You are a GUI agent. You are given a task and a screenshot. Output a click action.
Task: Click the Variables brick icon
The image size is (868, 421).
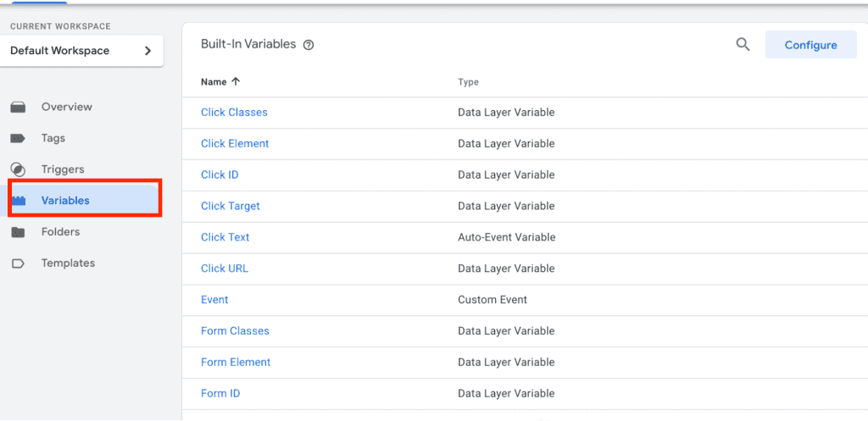(x=19, y=201)
